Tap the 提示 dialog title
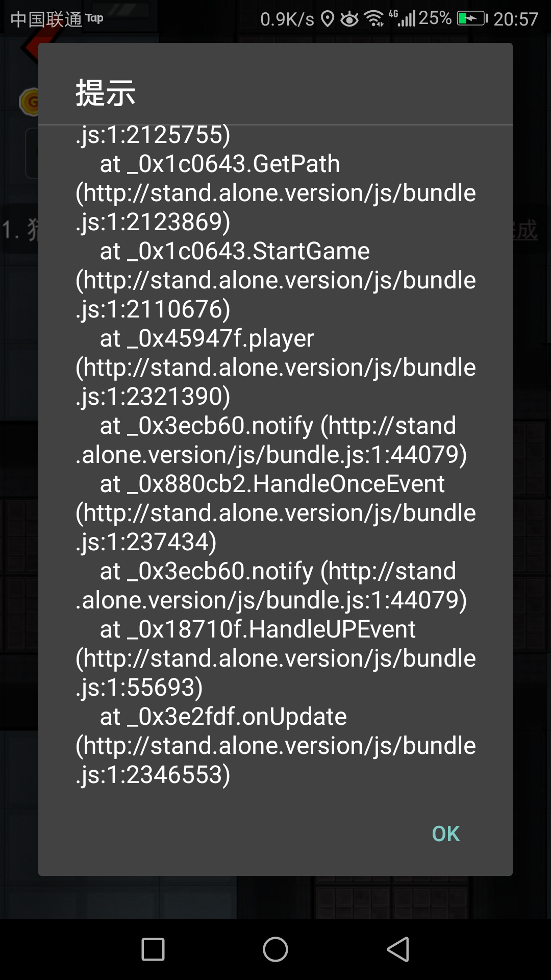 [106, 93]
